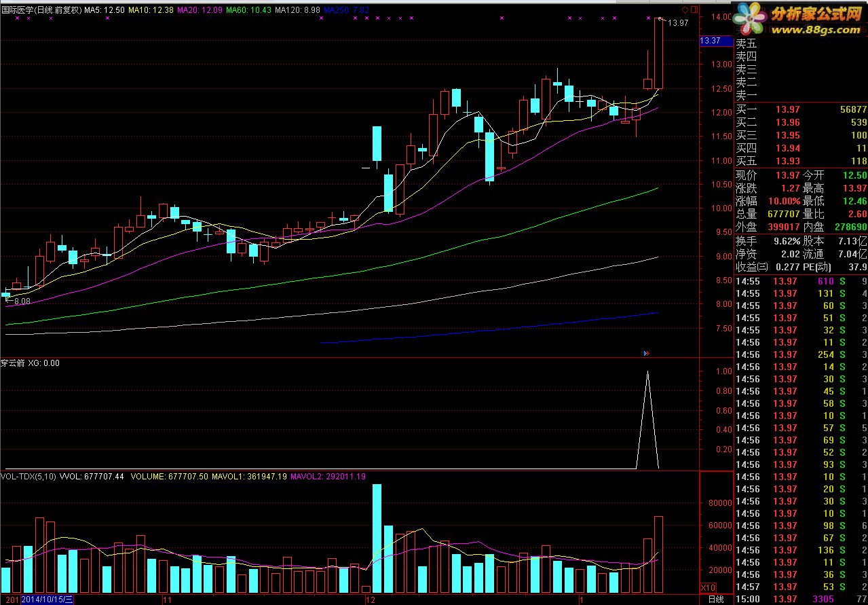The height and width of the screenshot is (605, 868).
Task: Click the 13.97 high price label on chart
Action: 678,23
